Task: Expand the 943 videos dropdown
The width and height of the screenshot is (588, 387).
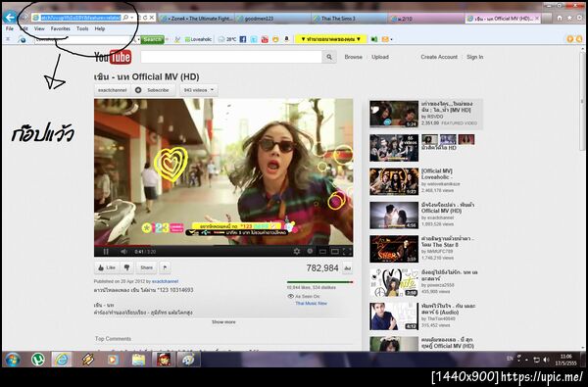Action: (199, 90)
